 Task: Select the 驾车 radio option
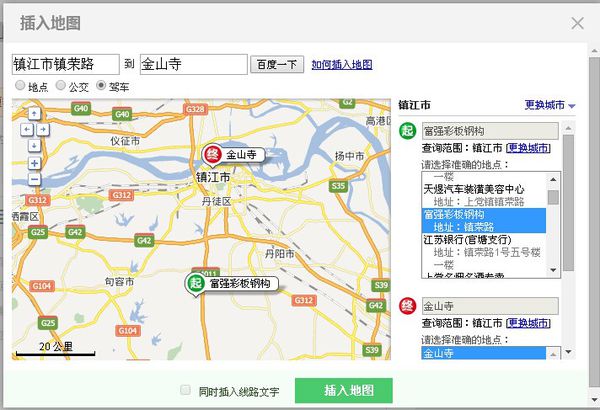click(x=101, y=86)
